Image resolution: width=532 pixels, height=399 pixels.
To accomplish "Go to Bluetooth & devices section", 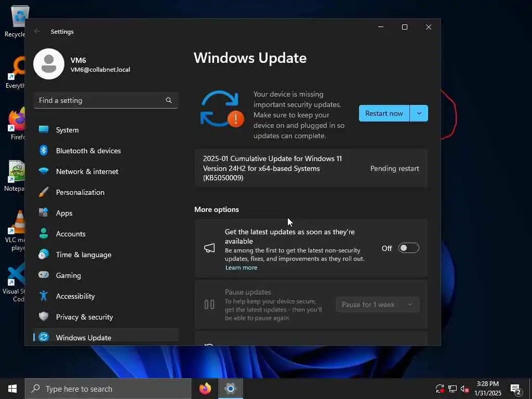I will (106, 150).
